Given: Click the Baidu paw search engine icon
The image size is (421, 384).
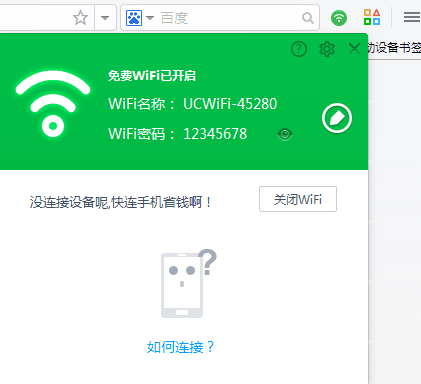Looking at the screenshot, I should coord(134,18).
